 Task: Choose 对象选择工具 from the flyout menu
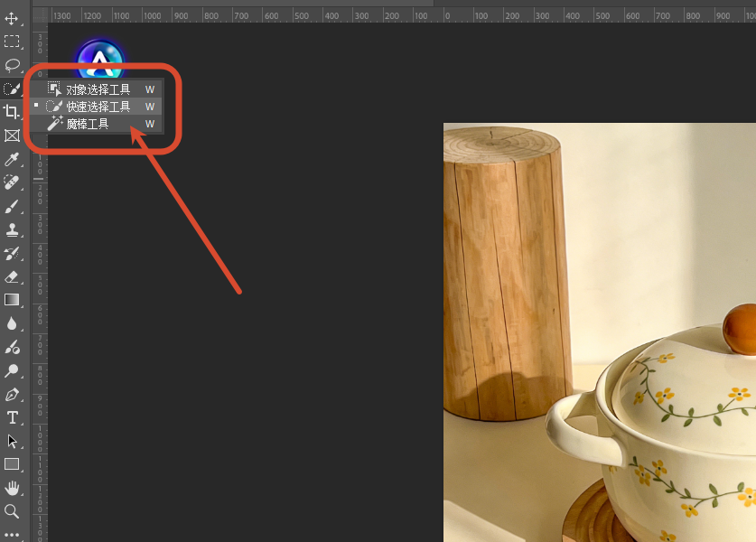coord(97,89)
